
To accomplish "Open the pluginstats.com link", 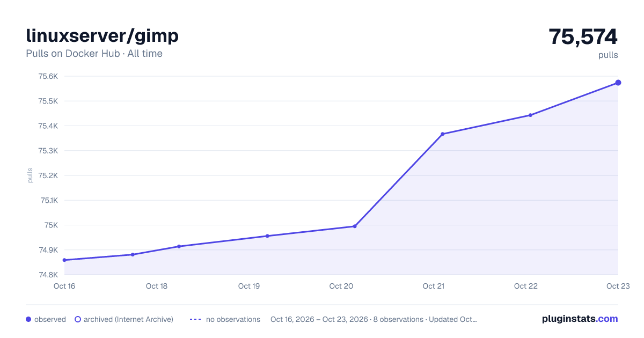I will coord(580,319).
